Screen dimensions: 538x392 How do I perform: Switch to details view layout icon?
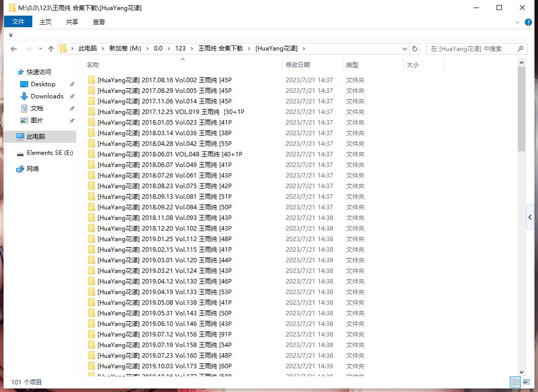pyautogui.click(x=515, y=382)
